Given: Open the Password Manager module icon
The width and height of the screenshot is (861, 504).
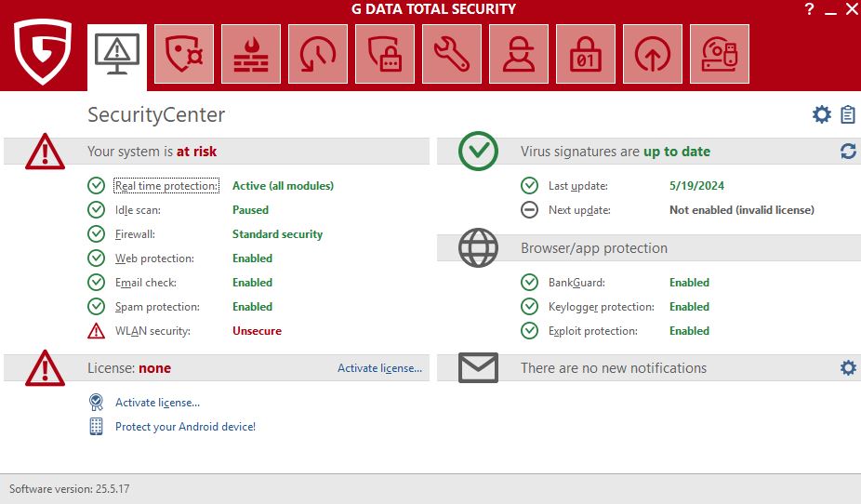Looking at the screenshot, I should pyautogui.click(x=385, y=54).
